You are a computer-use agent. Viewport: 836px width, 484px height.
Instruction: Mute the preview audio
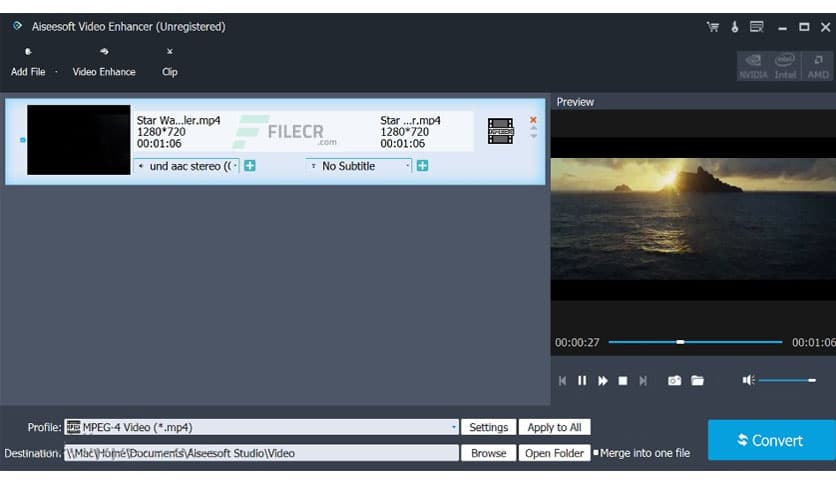tap(748, 380)
